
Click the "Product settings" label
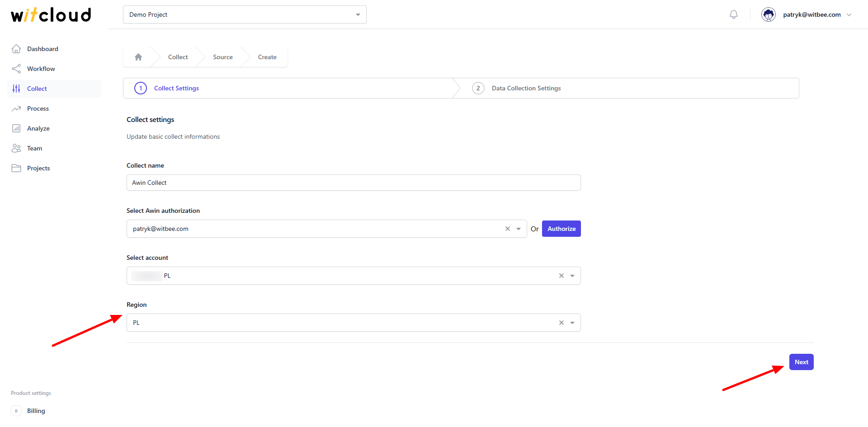(x=31, y=393)
